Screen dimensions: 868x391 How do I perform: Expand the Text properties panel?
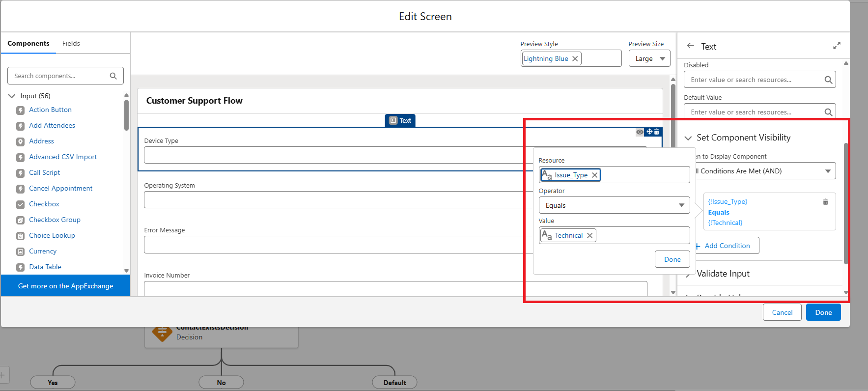(x=837, y=46)
